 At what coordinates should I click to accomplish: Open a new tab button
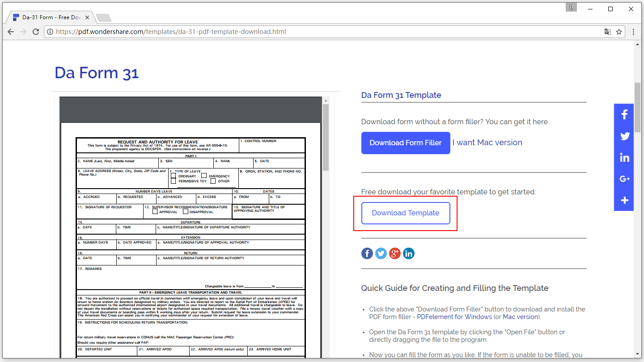point(104,18)
